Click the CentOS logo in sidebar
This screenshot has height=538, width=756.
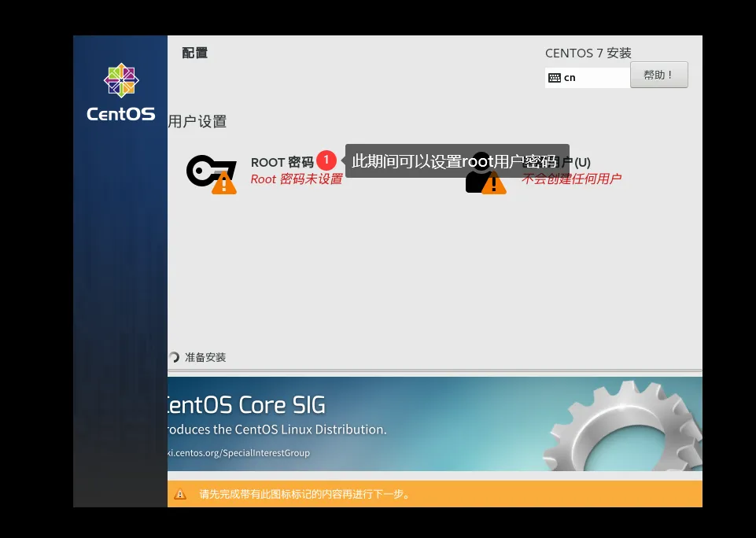pyautogui.click(x=121, y=92)
